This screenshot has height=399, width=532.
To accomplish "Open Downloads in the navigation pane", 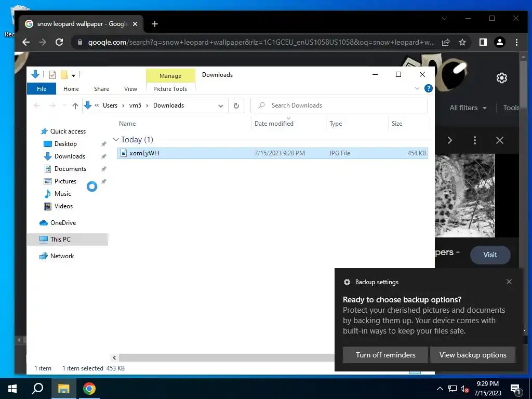I will [70, 156].
